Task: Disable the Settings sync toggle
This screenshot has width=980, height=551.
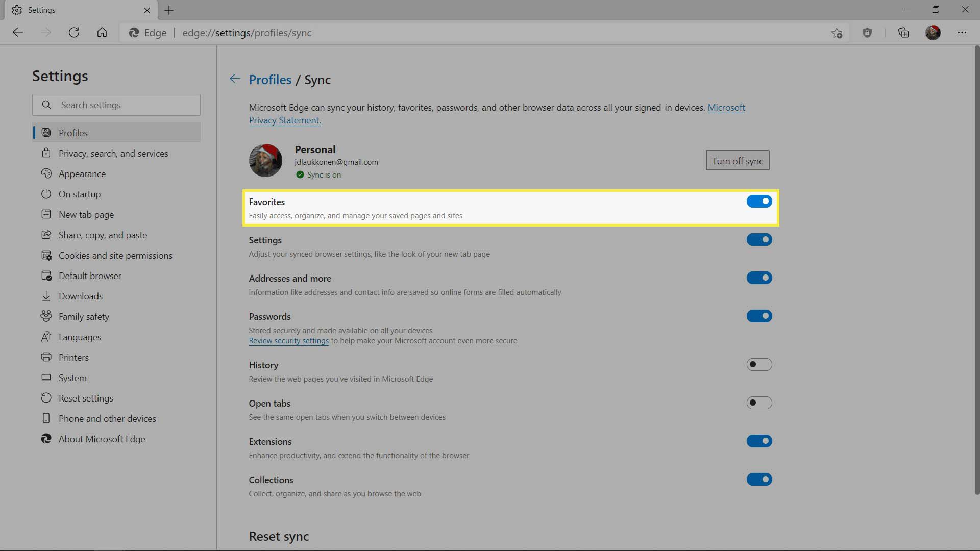Action: 759,239
